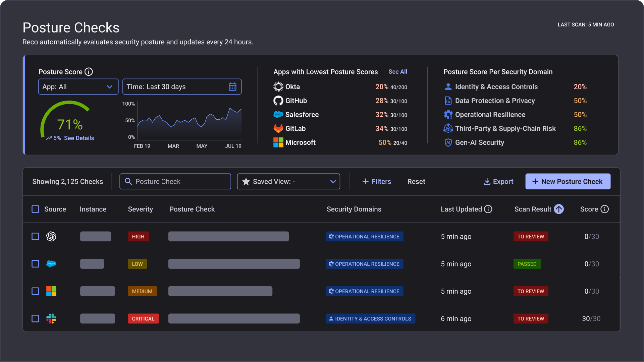This screenshot has width=644, height=362.
Task: Sort by the Security Domains column header
Action: [354, 209]
